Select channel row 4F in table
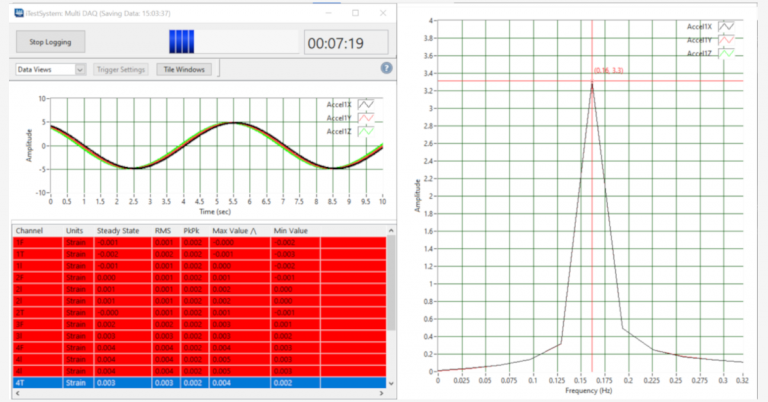The height and width of the screenshot is (402, 768). [199, 348]
